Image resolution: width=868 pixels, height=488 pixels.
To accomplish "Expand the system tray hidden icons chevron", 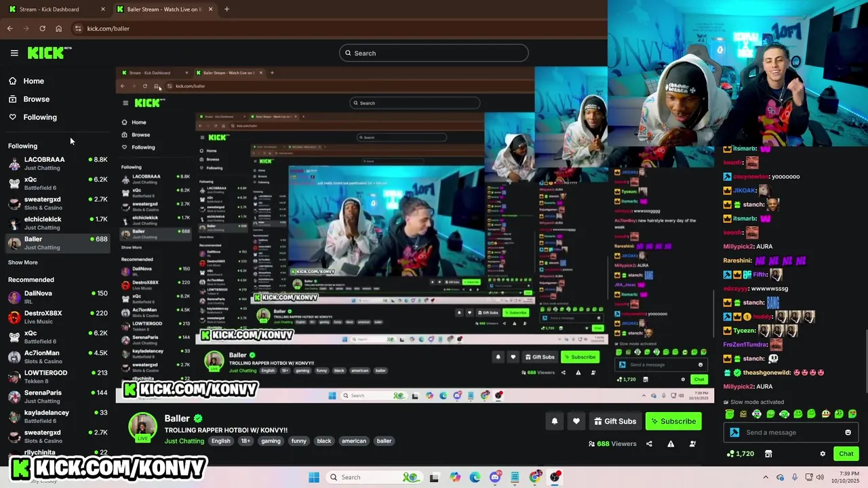I will pos(766,477).
